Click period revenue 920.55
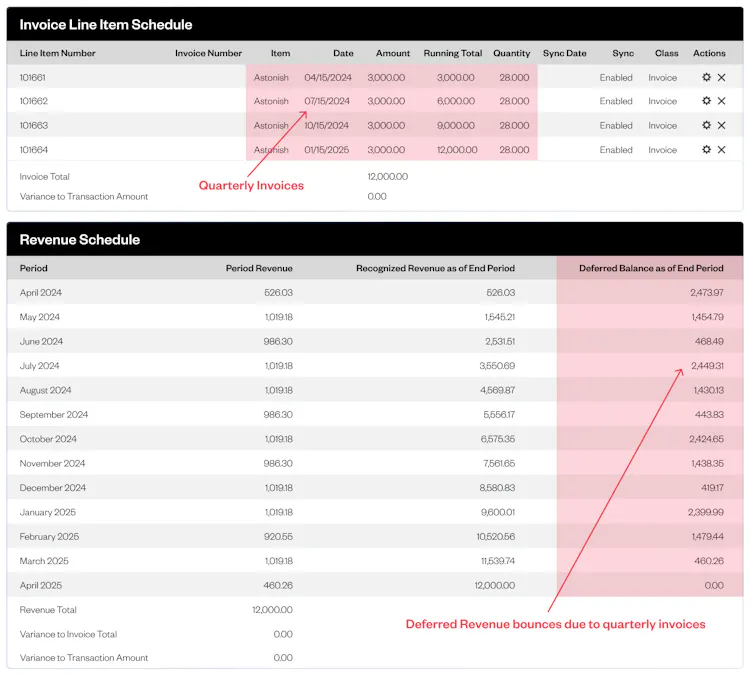The image size is (750, 678). [278, 536]
